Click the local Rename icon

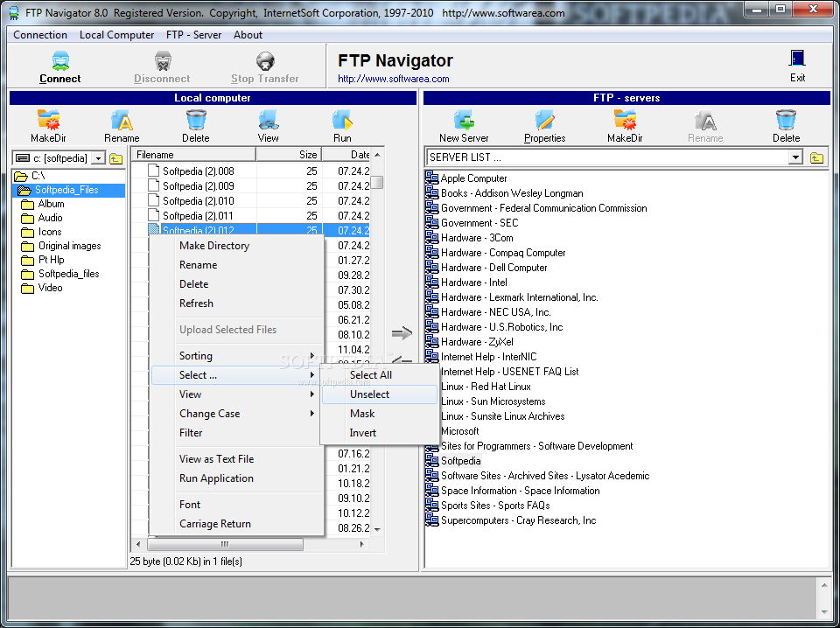coord(122,120)
